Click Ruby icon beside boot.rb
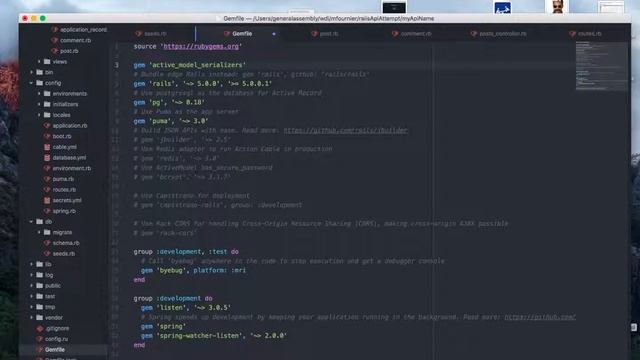 tap(47, 136)
